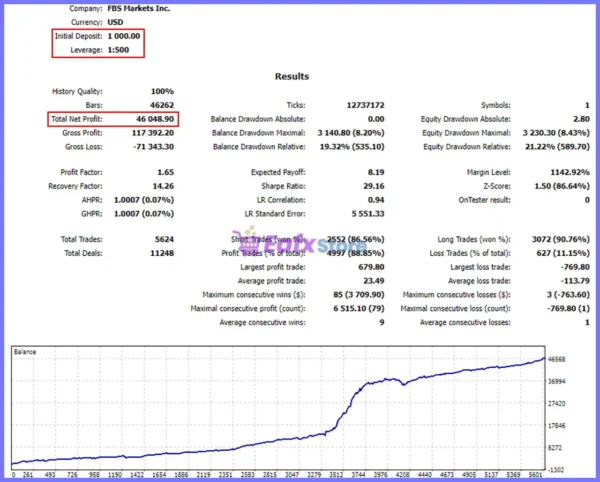Select the Maximal consecutive profit value 6 515.10 (79)
The height and width of the screenshot is (482, 600).
coord(359,308)
